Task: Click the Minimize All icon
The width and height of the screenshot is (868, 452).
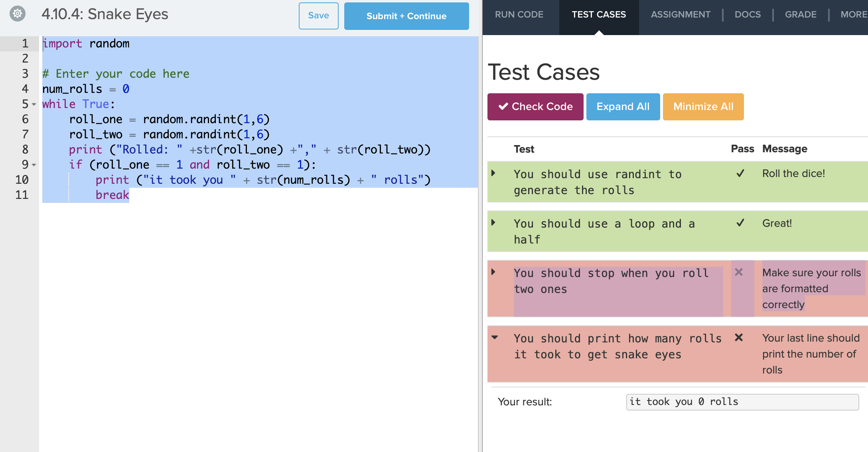Action: point(703,106)
